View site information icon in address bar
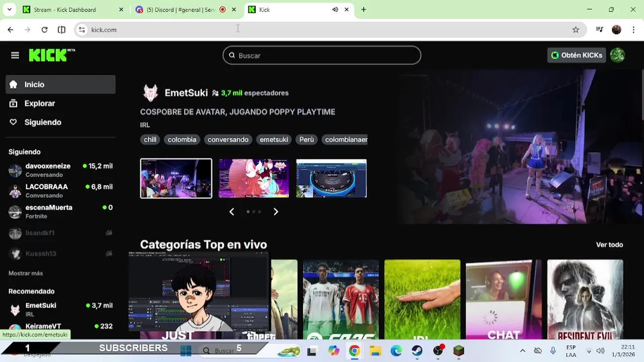This screenshot has width=644, height=362. pos(83,30)
